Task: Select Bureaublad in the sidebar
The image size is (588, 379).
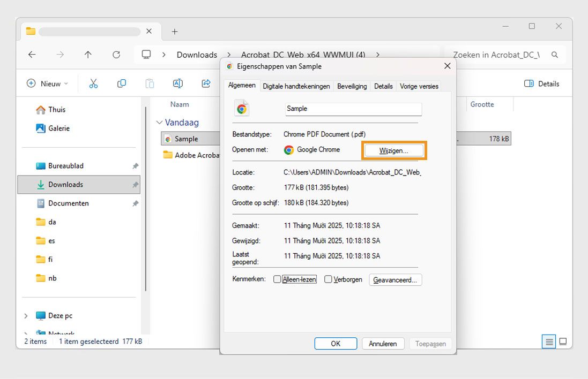Action: pyautogui.click(x=65, y=166)
